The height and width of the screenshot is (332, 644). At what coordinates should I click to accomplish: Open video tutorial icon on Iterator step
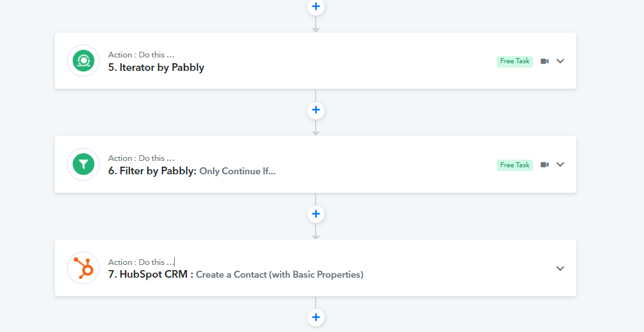click(x=545, y=61)
